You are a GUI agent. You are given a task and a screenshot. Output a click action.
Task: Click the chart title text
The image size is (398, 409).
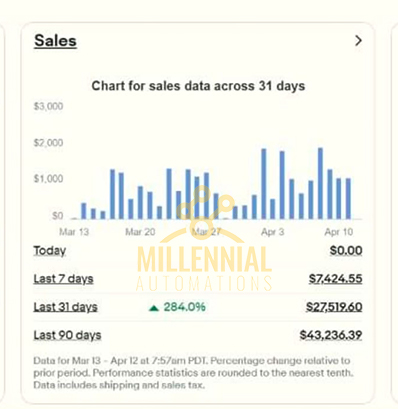198,86
